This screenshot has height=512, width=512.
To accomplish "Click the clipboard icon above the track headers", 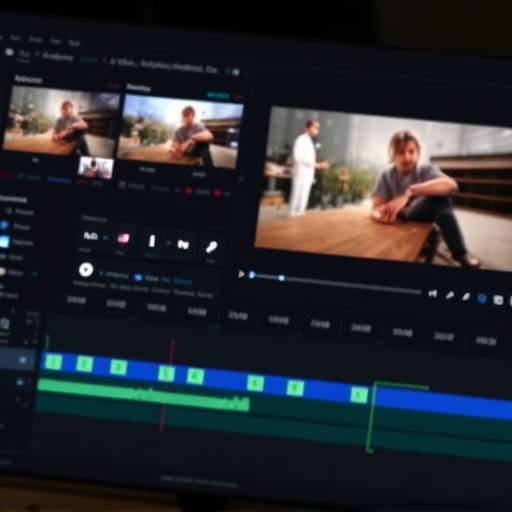I will [x=4, y=323].
